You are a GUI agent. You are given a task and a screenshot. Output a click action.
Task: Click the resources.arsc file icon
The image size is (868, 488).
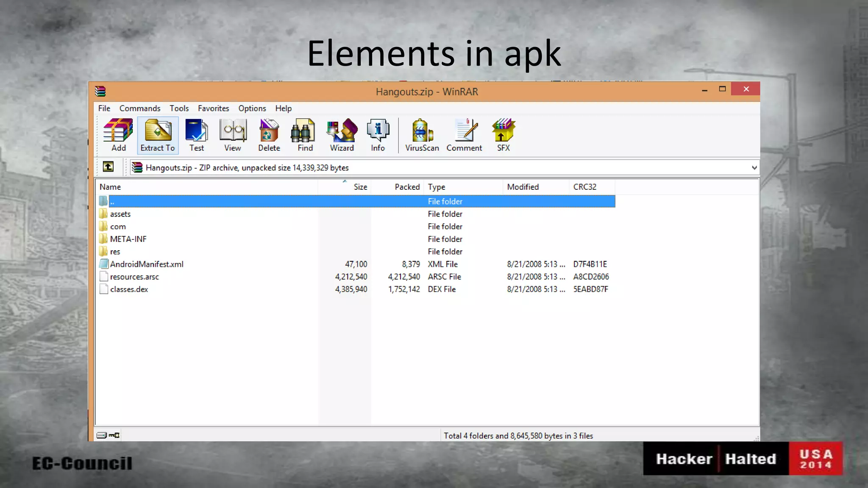(x=104, y=276)
